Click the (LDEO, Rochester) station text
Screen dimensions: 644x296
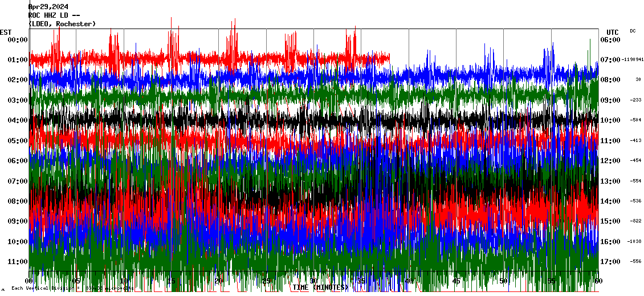pos(62,24)
